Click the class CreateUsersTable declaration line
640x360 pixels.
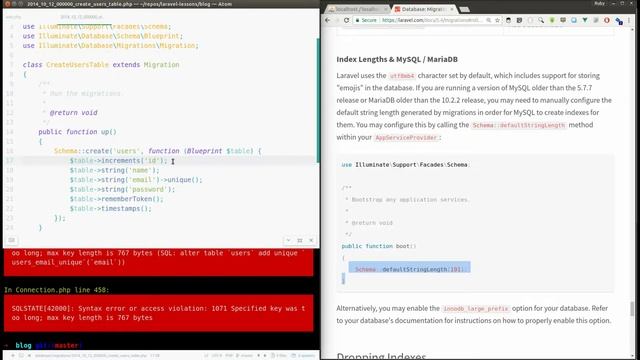coord(101,64)
